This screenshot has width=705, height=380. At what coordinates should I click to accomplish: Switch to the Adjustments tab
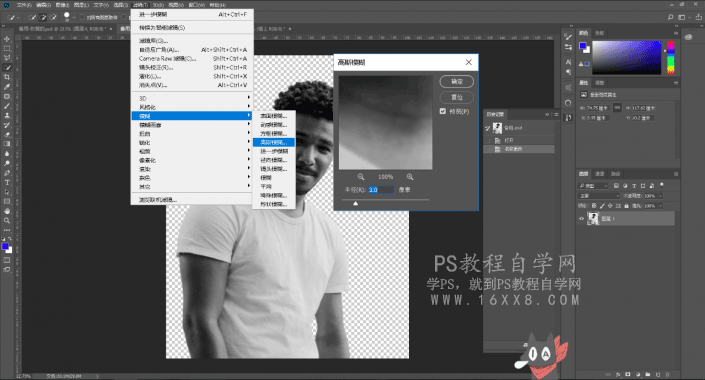(600, 83)
